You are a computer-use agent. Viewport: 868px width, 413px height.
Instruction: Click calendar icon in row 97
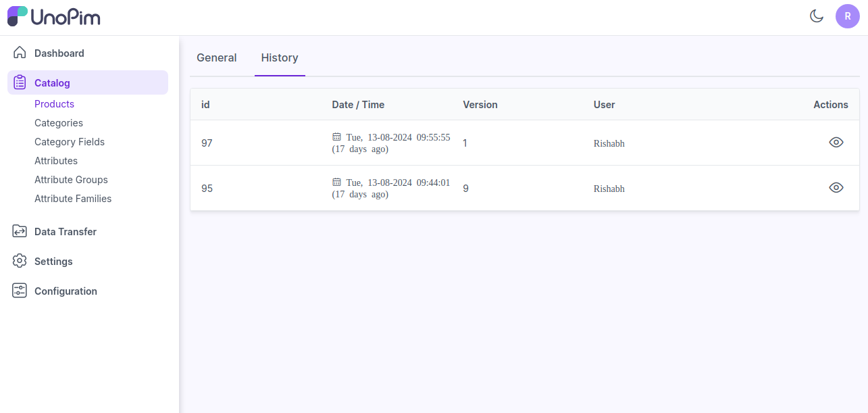click(336, 137)
